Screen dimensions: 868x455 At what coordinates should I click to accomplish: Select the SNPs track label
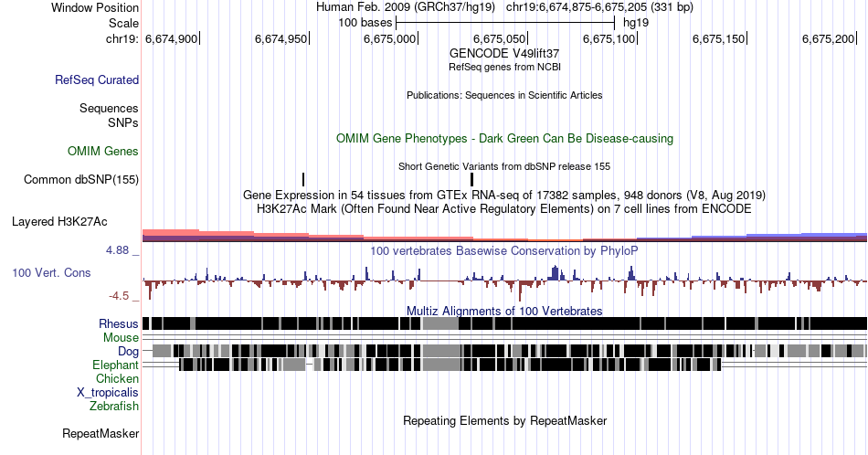[123, 122]
